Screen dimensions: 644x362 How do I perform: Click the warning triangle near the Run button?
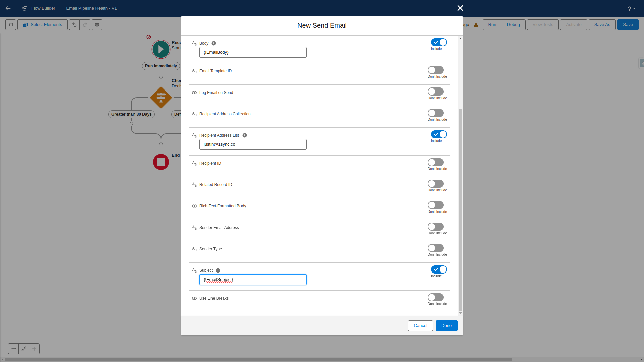[x=476, y=24]
